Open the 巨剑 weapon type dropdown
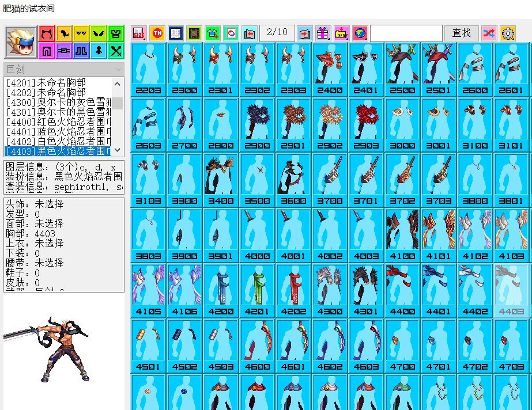This screenshot has height=410, width=532. pos(64,69)
